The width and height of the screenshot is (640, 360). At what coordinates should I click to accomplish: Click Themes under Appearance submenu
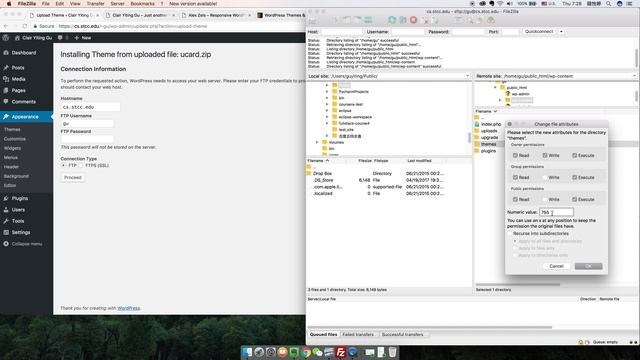point(12,129)
